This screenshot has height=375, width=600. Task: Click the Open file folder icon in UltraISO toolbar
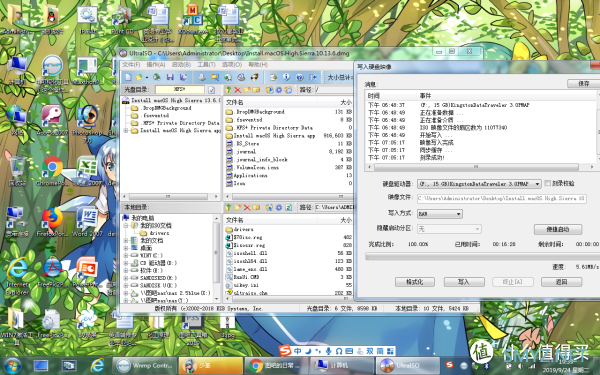click(x=139, y=77)
